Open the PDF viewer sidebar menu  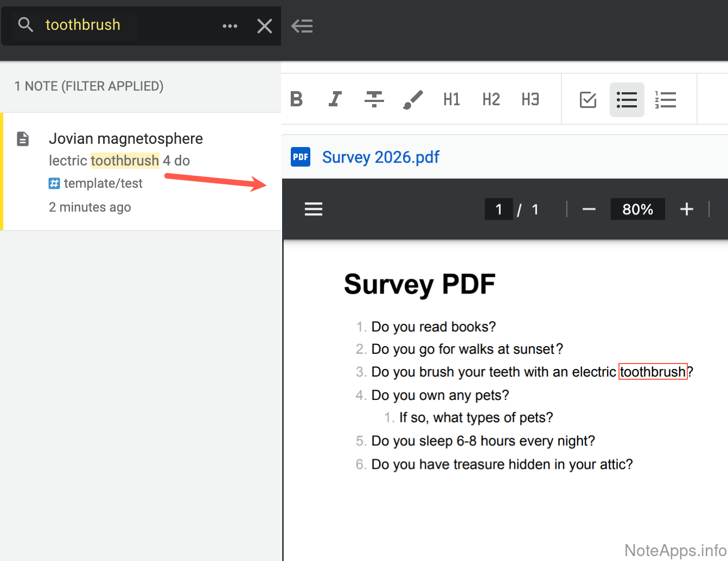tap(314, 209)
